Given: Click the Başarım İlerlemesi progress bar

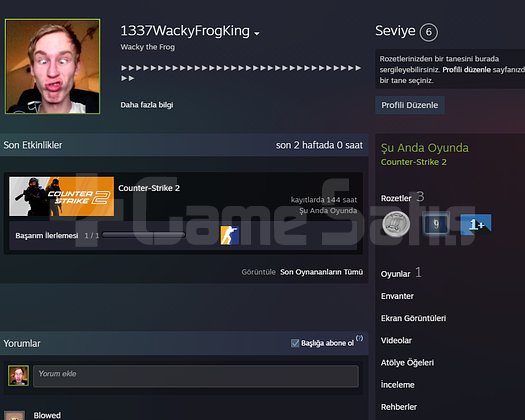Looking at the screenshot, I should click(x=144, y=235).
